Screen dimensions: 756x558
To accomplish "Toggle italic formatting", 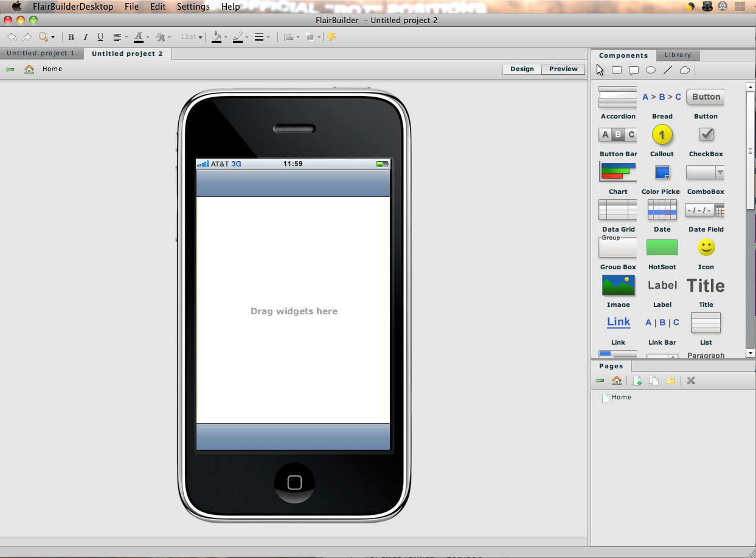I will pos(86,37).
